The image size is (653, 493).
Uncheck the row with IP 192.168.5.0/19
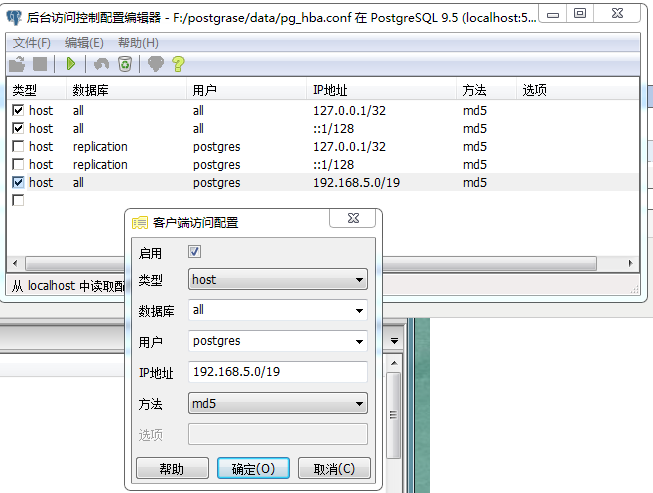19,183
